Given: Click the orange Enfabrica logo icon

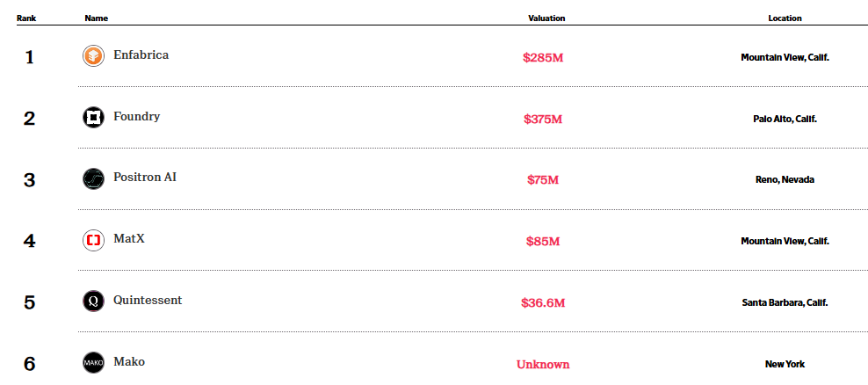Looking at the screenshot, I should coord(93,56).
